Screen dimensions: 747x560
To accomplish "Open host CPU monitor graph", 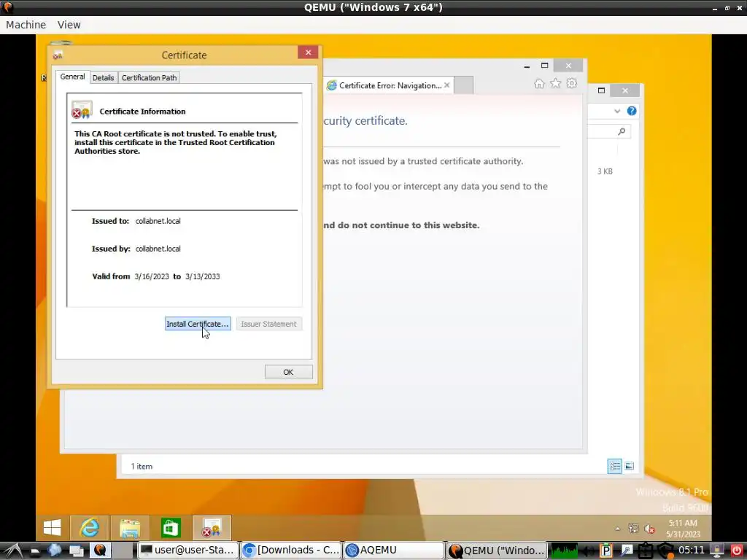I will [564, 551].
